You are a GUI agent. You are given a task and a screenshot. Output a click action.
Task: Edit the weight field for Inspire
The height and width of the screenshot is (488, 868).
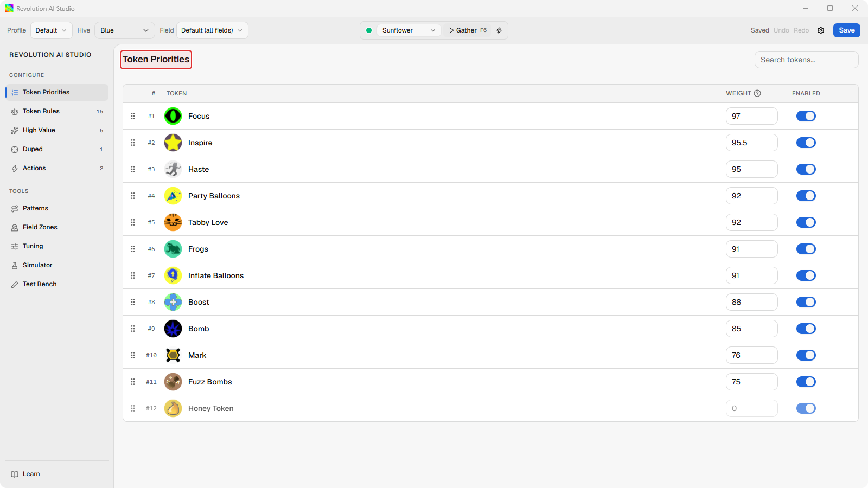(x=752, y=143)
